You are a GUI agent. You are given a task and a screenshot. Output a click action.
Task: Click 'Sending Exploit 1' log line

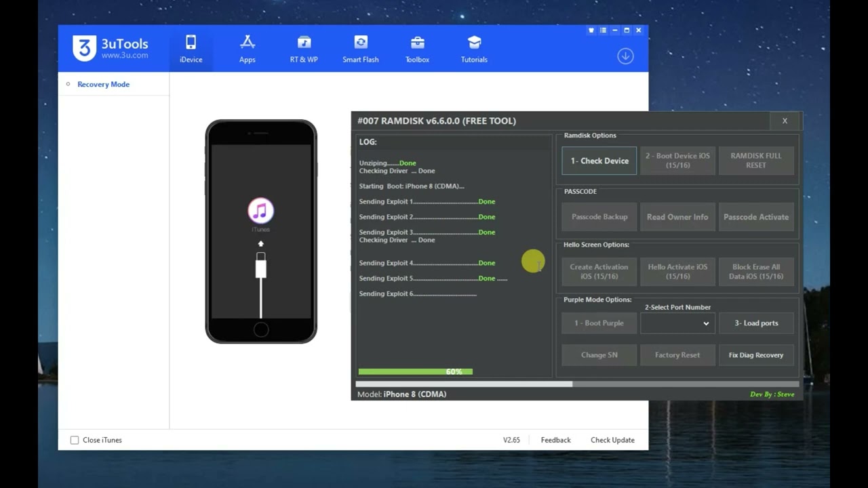click(427, 201)
